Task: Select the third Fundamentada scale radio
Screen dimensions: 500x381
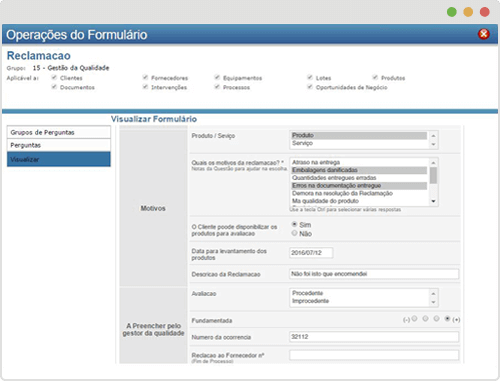Action: 436,319
